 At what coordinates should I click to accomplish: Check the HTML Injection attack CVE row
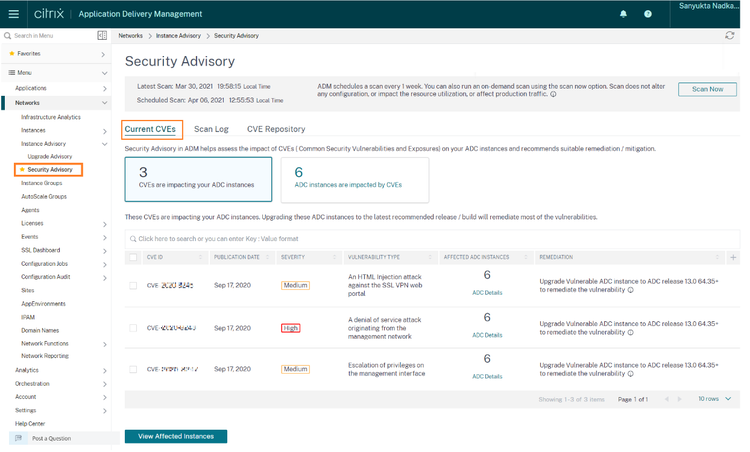133,286
